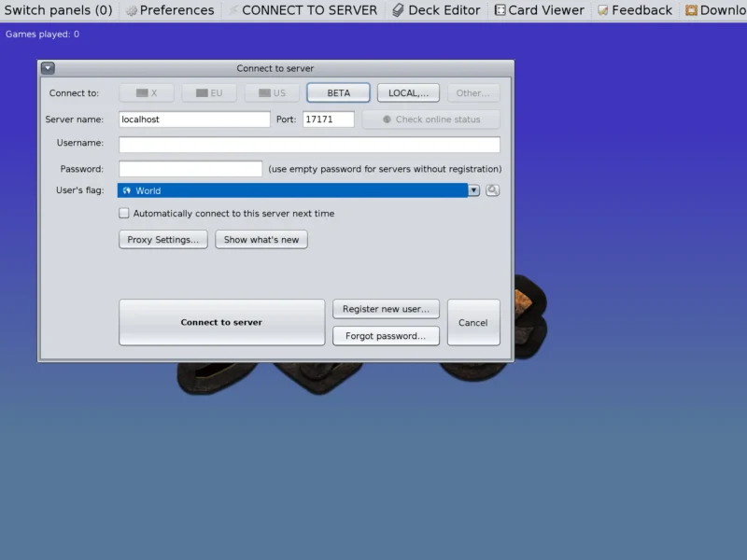Select the X server preset
Viewport: 747px width, 560px height.
click(147, 92)
